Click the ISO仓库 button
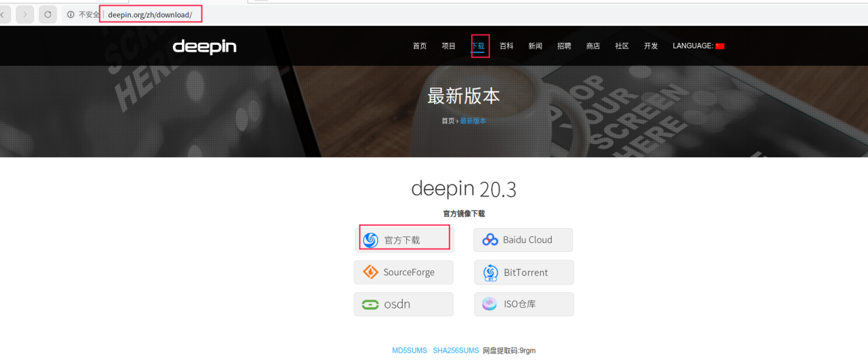 click(x=524, y=304)
